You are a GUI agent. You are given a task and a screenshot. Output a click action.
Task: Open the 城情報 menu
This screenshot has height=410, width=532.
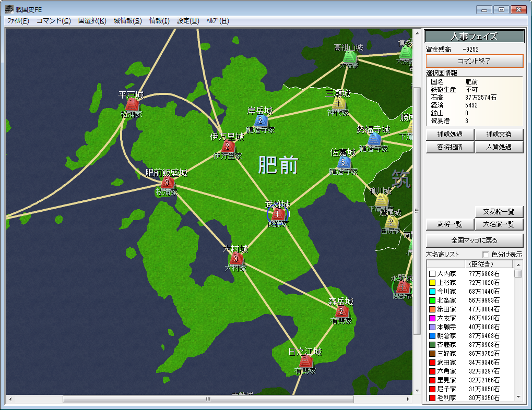[x=127, y=21]
